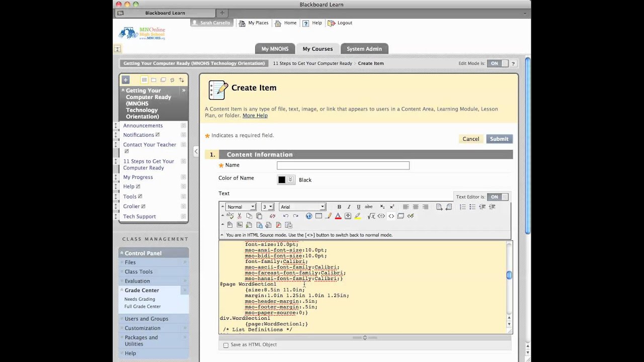This screenshot has height=362, width=644.
Task: Switch to the My Courses tab
Action: [317, 49]
